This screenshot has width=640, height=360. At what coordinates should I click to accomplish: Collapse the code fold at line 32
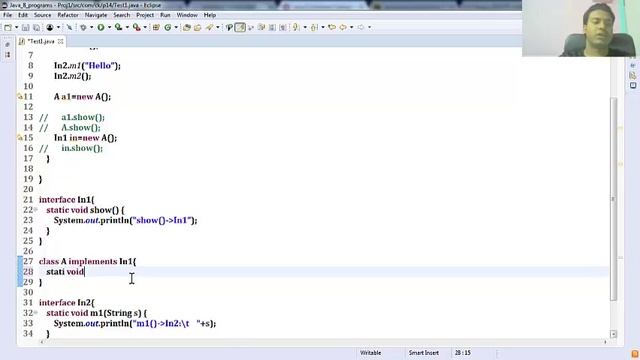click(x=36, y=313)
